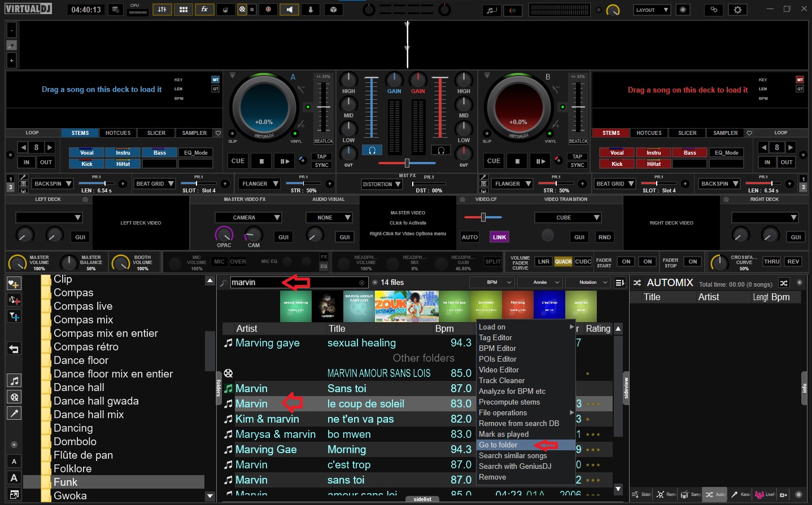Viewport: 812px width, 505px height.
Task: Click left deck pitch slider
Action: [324, 106]
